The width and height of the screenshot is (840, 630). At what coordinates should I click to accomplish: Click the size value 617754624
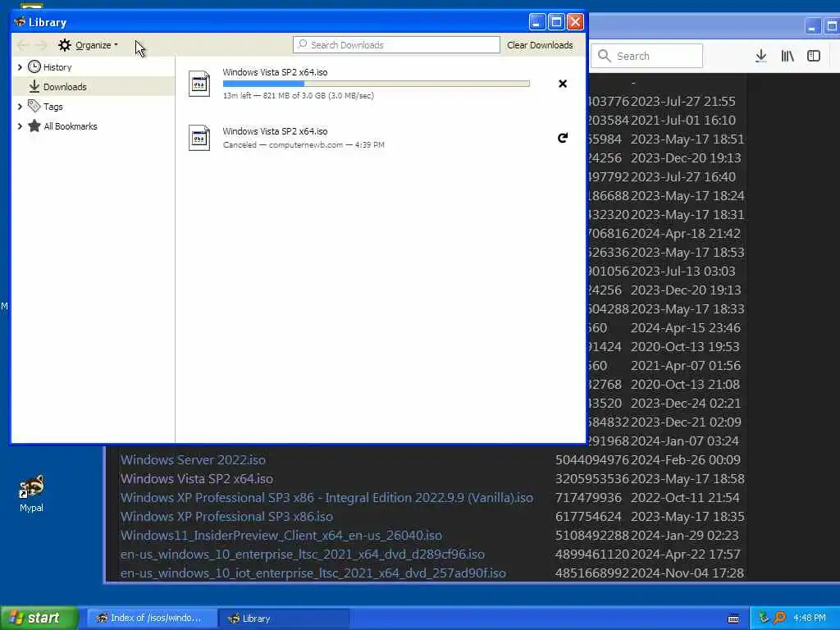(588, 517)
